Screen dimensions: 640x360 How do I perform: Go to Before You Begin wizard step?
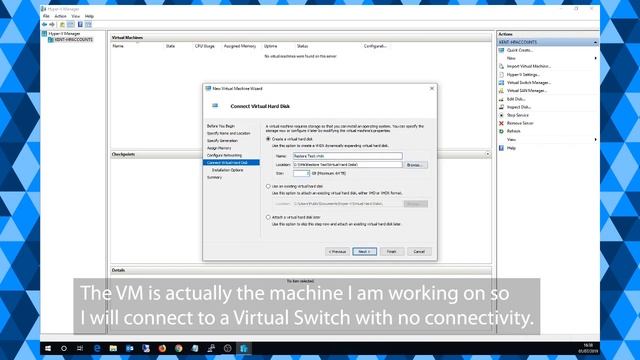point(221,126)
